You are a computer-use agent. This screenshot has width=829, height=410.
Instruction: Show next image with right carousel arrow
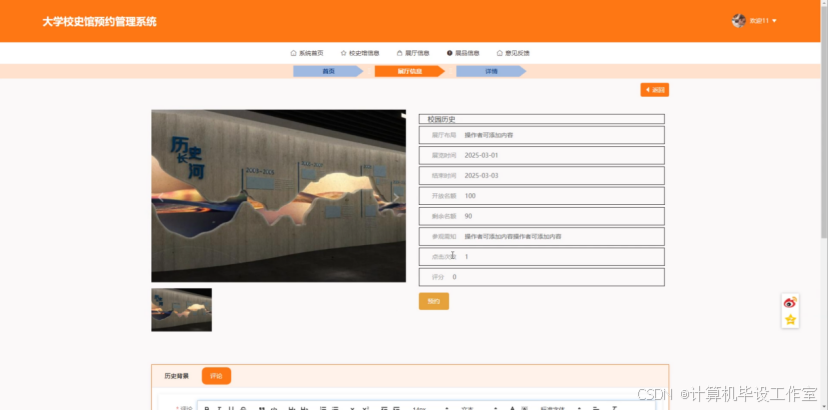(395, 197)
